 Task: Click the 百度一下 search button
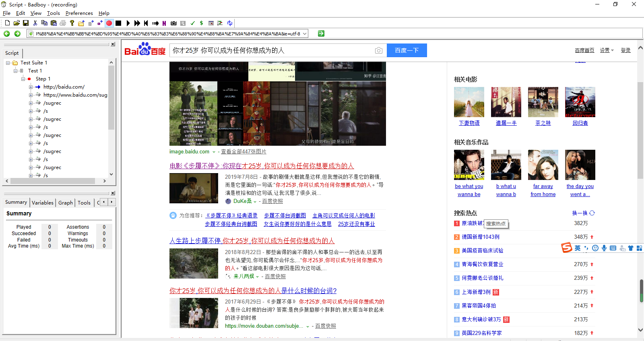(407, 50)
